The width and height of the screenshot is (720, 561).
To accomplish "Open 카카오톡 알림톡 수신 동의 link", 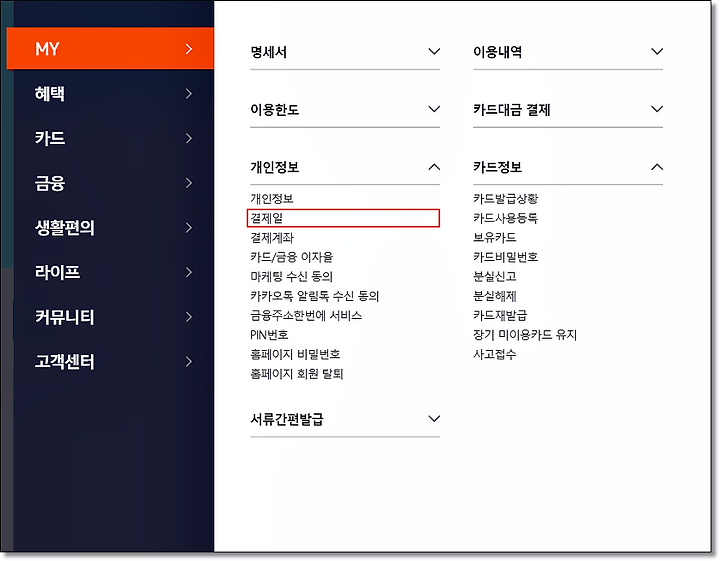I will click(x=315, y=296).
